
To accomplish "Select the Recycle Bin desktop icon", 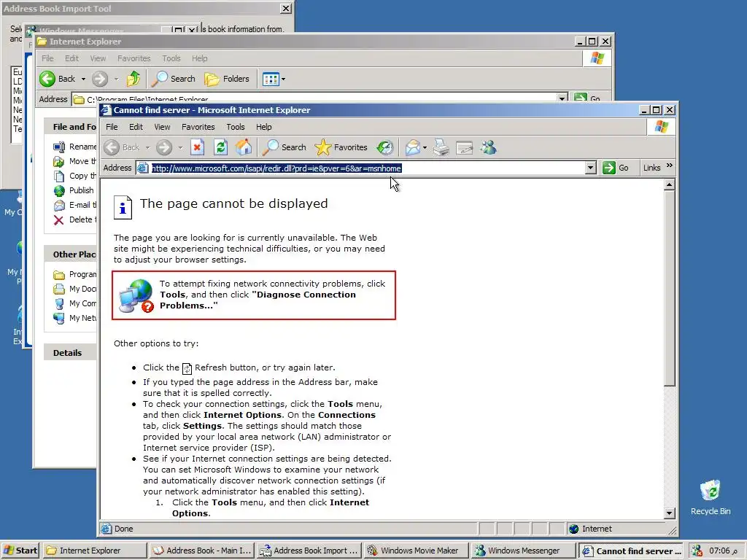I will (x=711, y=497).
